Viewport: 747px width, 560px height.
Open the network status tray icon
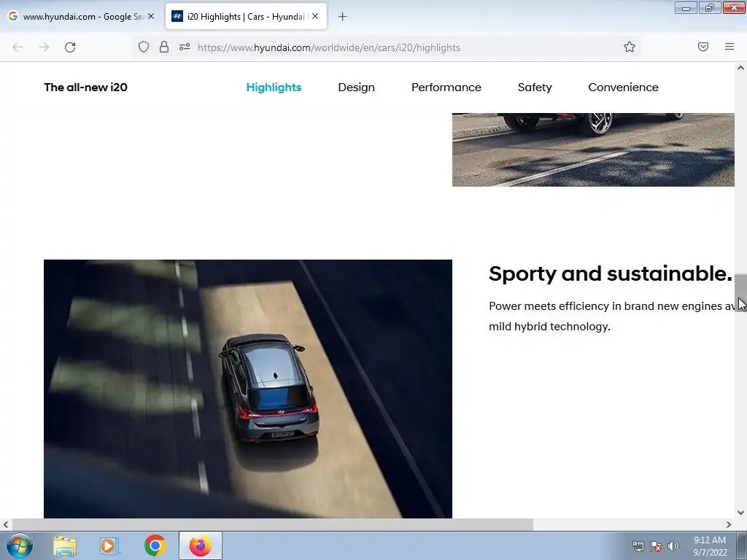638,546
